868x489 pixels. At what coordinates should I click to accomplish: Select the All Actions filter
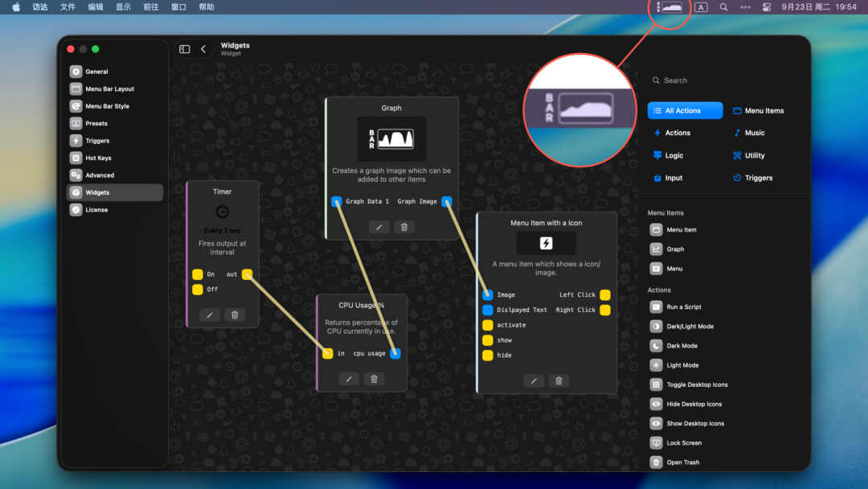click(x=685, y=111)
